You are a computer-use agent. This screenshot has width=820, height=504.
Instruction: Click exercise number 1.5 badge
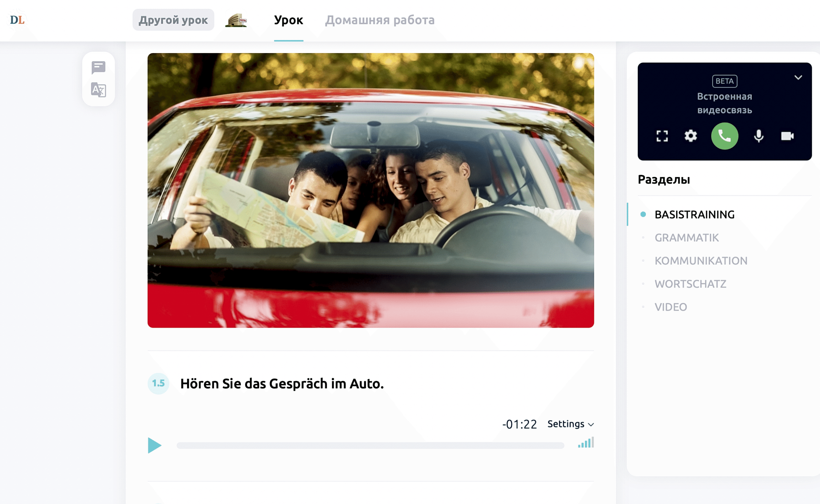coord(158,383)
